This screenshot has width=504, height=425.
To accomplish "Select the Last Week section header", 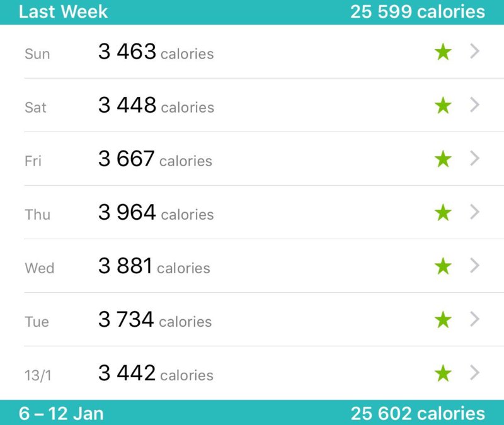I will pos(252,12).
